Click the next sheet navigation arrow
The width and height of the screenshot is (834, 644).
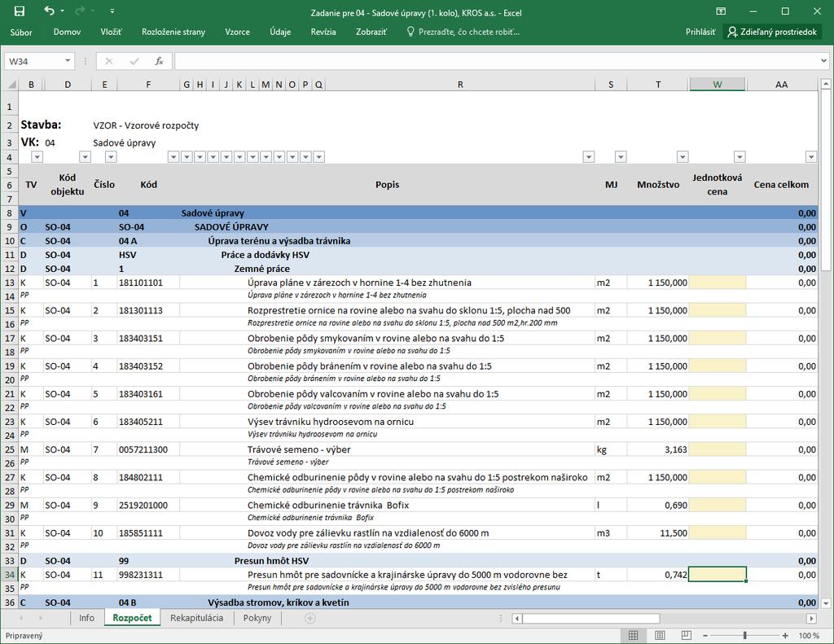(41, 618)
